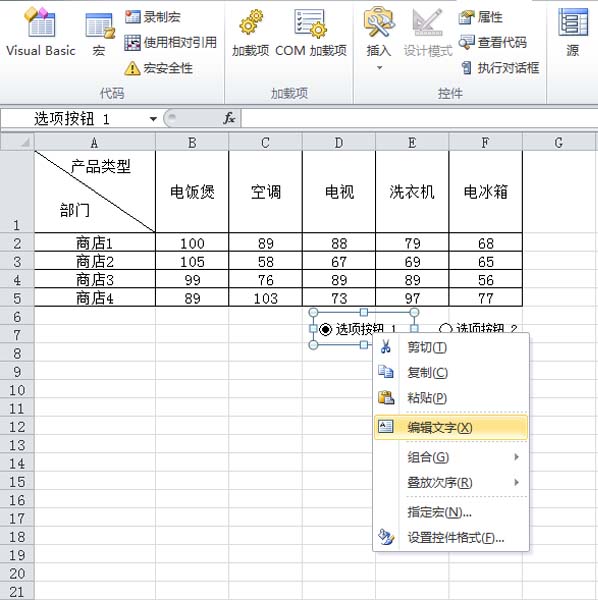Select 选项按钮 2 radio button
This screenshot has width=598, height=600.
tap(445, 329)
